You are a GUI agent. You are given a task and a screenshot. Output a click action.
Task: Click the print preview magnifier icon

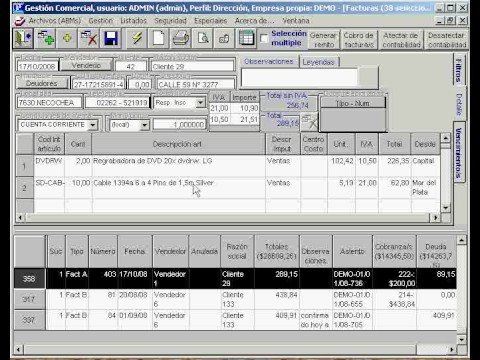coord(203,38)
